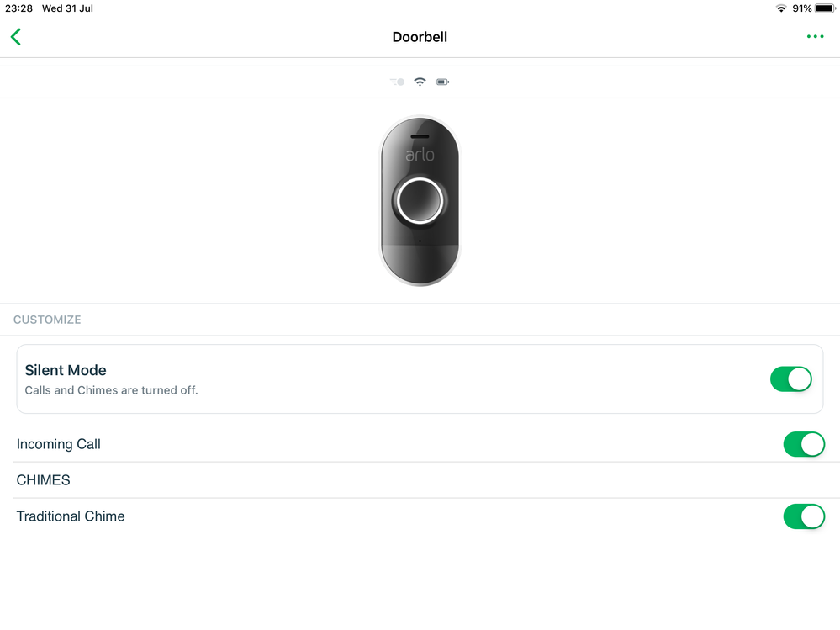Open the three-dot more options menu
The width and height of the screenshot is (840, 630).
point(815,36)
